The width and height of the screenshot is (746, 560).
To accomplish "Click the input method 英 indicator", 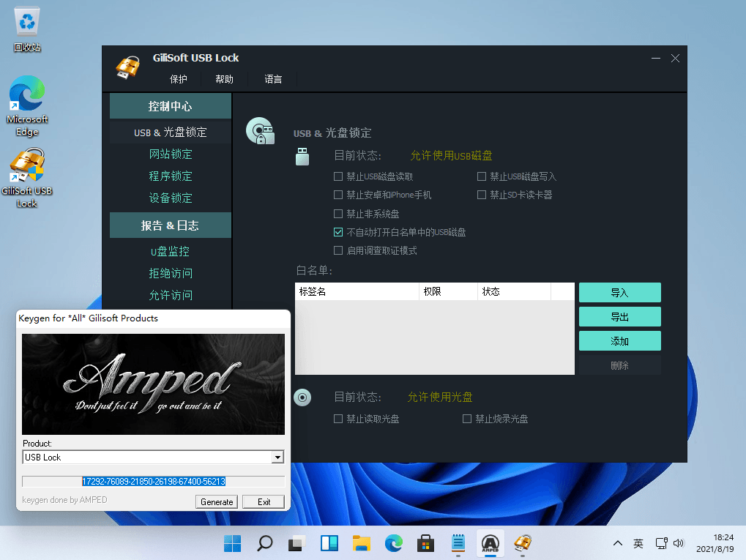I will [x=638, y=543].
